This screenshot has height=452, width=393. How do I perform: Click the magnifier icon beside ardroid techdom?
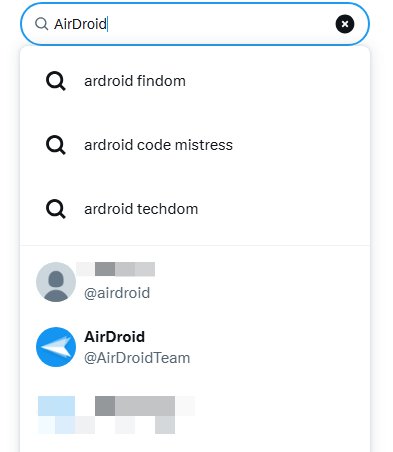[56, 209]
